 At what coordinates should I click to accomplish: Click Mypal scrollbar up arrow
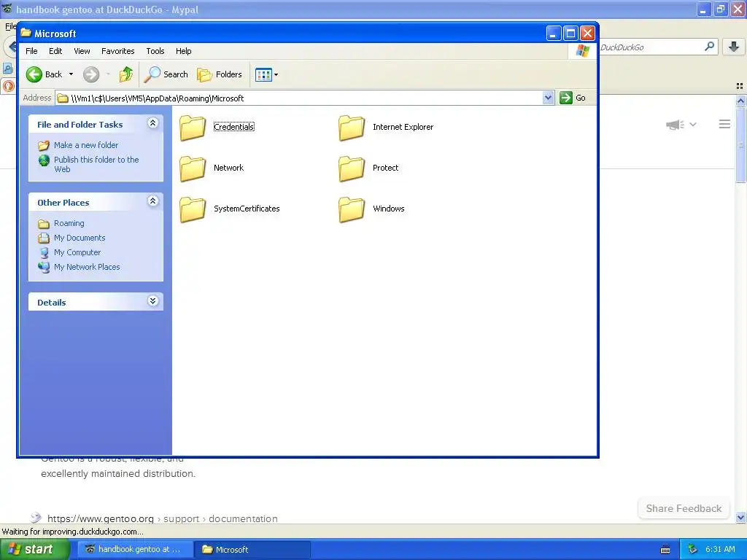740,101
